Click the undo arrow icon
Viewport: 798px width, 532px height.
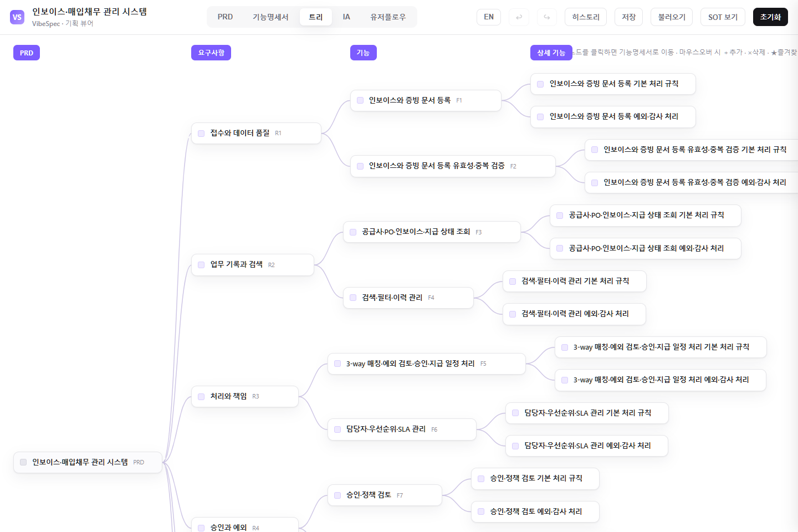pos(519,17)
